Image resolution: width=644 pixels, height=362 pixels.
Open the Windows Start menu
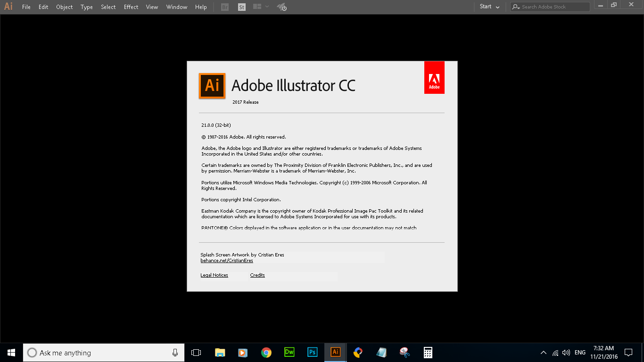(x=11, y=353)
